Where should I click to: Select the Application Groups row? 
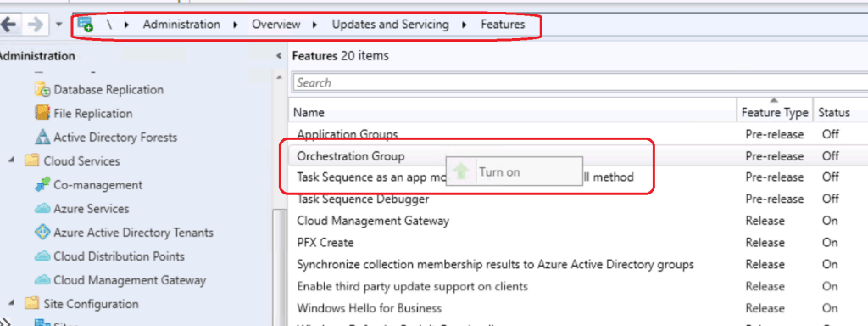point(578,134)
